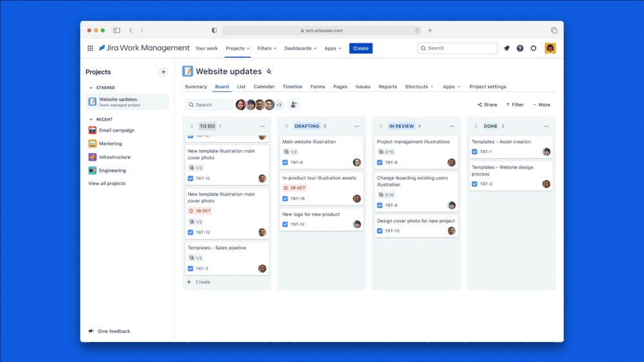Viewport: 644px width, 362px height.
Task: Click the DONE column drag handle
Action: click(476, 126)
